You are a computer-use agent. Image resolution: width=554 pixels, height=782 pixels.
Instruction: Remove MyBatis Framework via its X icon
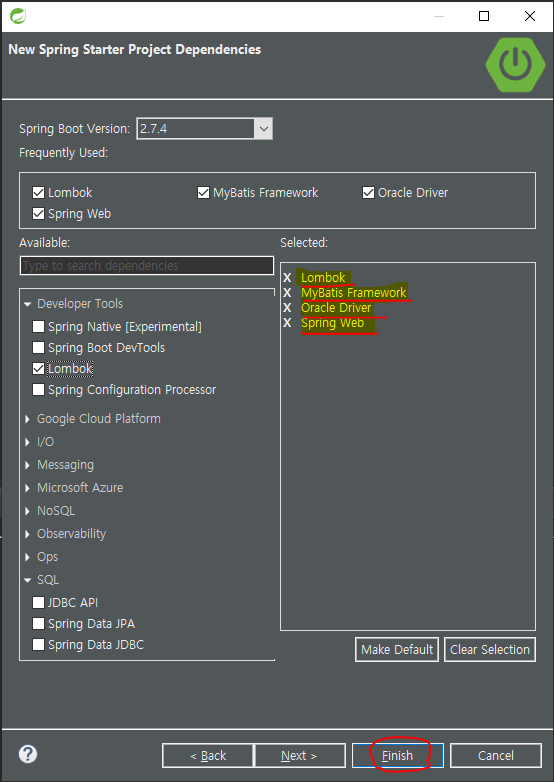287,293
